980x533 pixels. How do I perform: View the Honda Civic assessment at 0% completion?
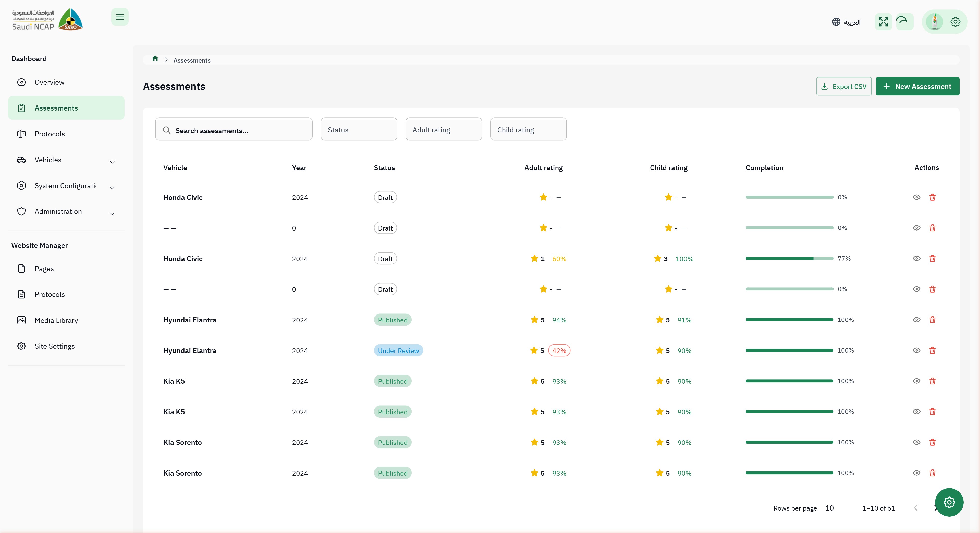click(917, 197)
